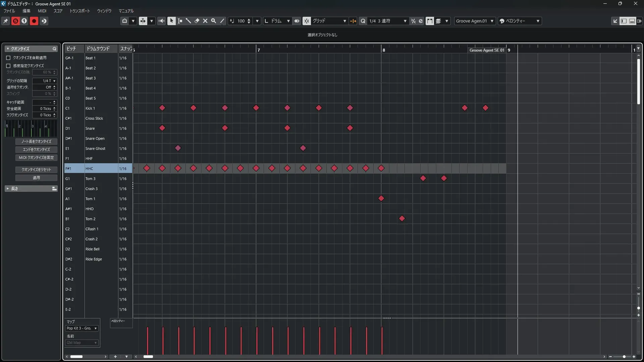The image size is (644, 362).
Task: Select the Drumstick tool
Action: pos(189,21)
